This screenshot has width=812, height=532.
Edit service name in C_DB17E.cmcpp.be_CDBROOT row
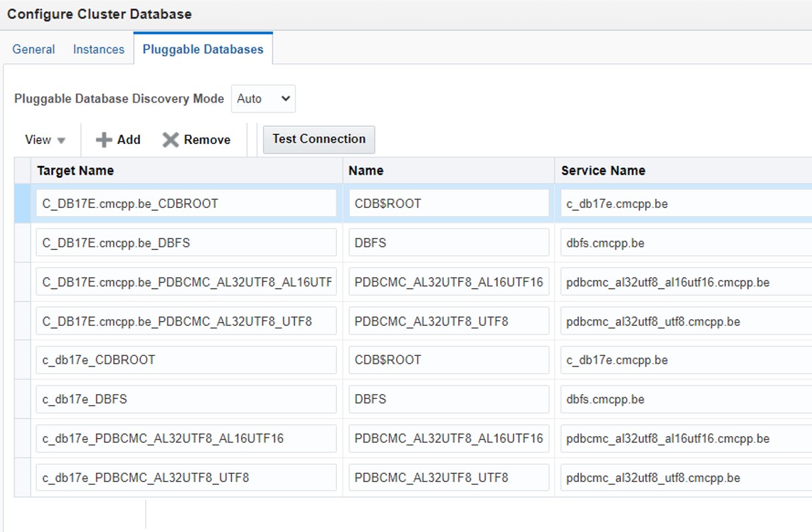pyautogui.click(x=686, y=204)
